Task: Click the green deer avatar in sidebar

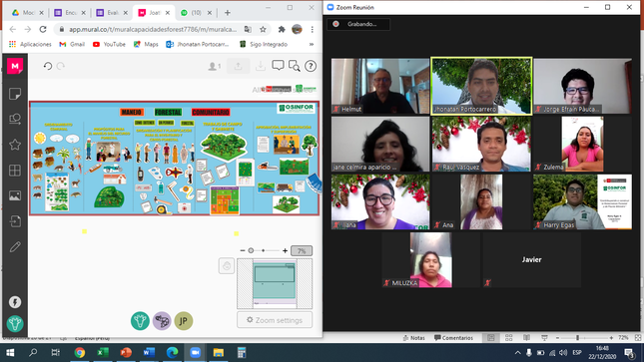Action: [x=15, y=324]
